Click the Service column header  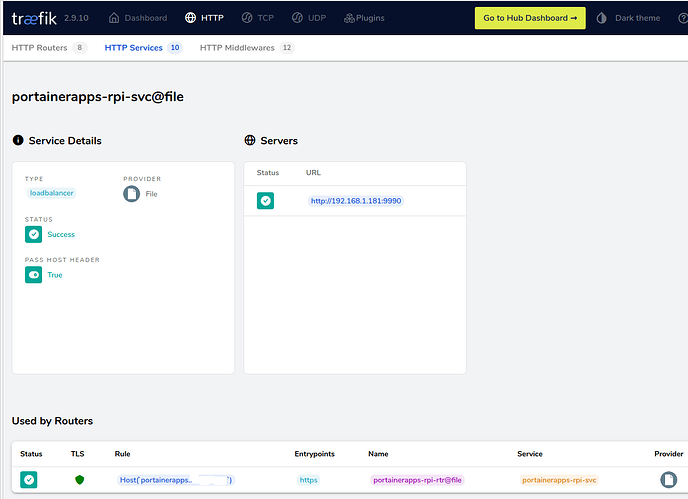[x=530, y=454]
